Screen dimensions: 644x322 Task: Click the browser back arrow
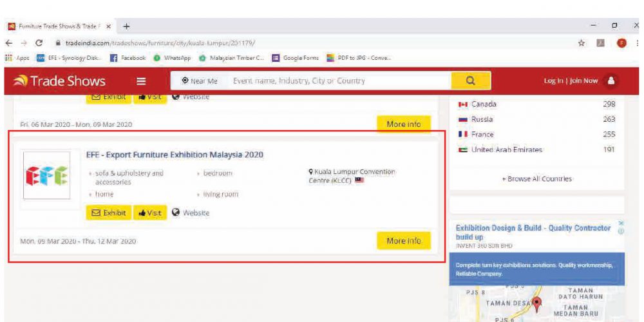pos(10,43)
